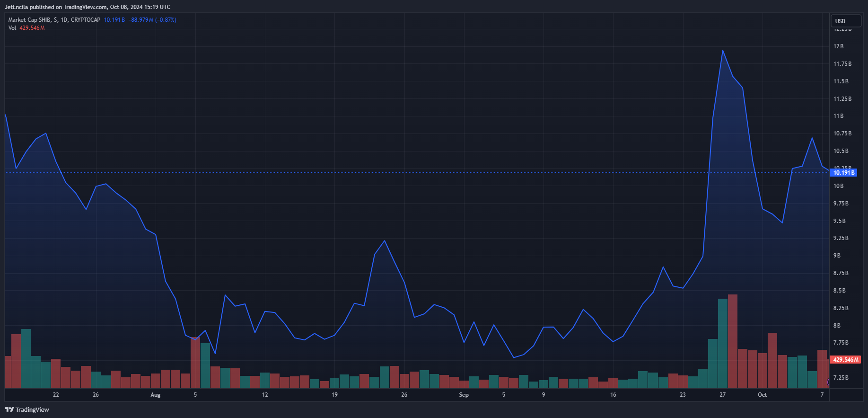This screenshot has height=418, width=868.
Task: Click the -88.979 M change value in legend
Action: coord(140,20)
